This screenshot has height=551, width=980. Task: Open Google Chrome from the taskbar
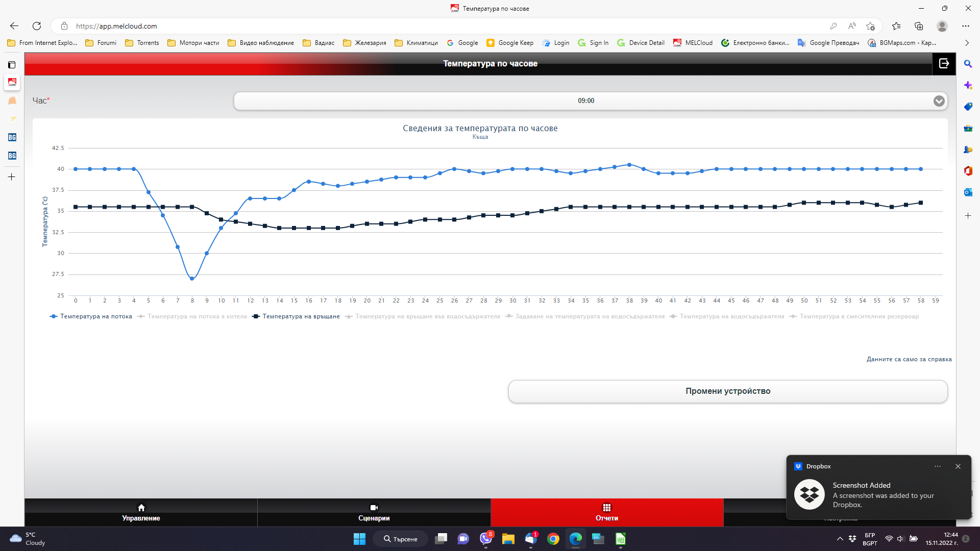click(553, 539)
